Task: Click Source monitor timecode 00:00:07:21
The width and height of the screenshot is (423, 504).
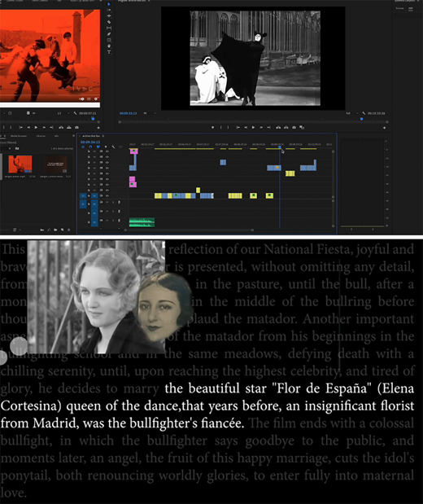Action: (x=88, y=113)
